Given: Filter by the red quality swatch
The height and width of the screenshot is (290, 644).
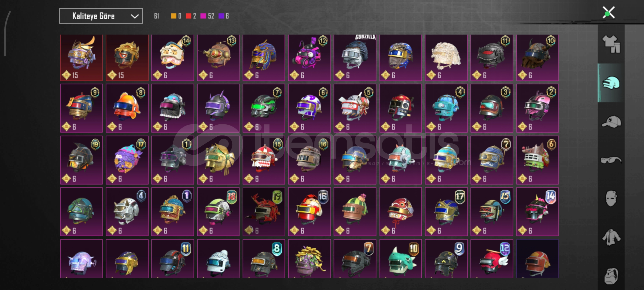Looking at the screenshot, I should click(x=189, y=16).
